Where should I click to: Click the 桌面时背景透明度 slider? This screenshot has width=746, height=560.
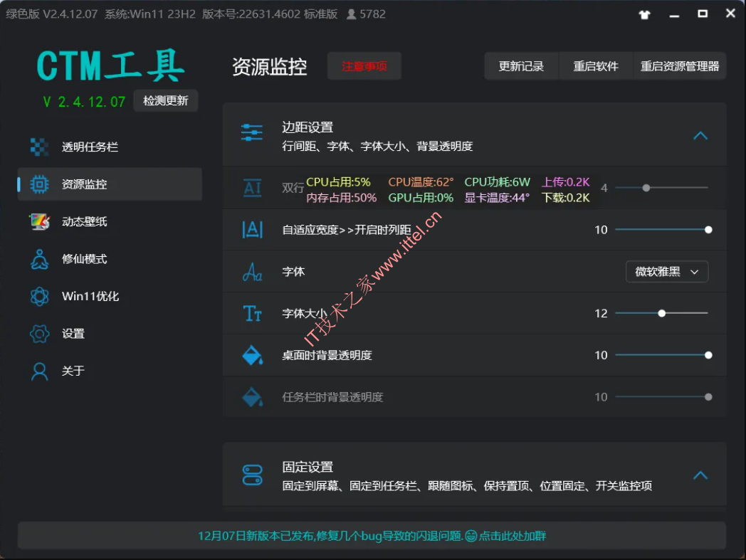click(x=661, y=355)
